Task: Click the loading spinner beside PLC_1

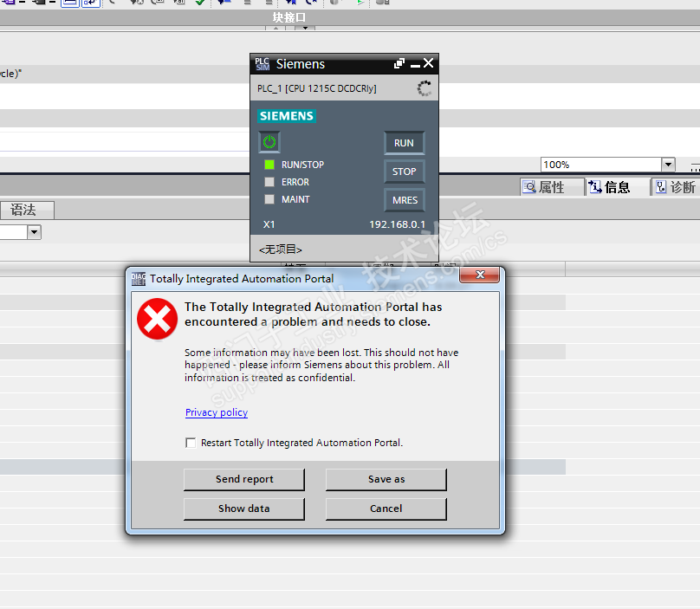Action: point(425,88)
